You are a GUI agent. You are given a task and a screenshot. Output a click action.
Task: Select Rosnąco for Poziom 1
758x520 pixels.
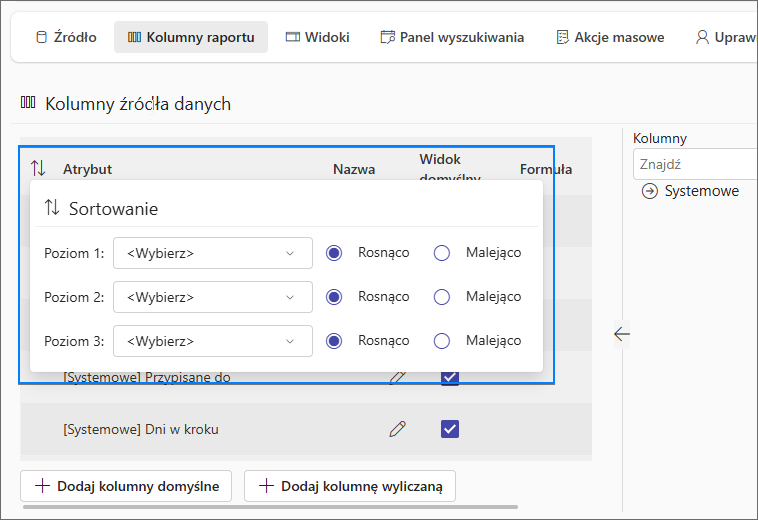click(x=334, y=253)
